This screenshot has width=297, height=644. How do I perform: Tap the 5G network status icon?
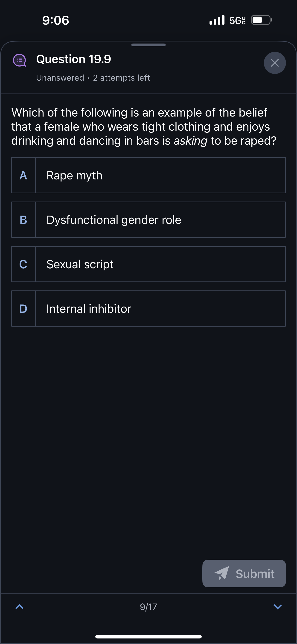[237, 20]
